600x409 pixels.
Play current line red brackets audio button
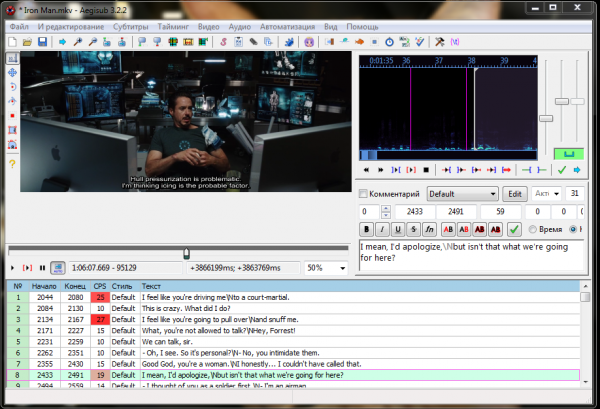click(x=411, y=170)
